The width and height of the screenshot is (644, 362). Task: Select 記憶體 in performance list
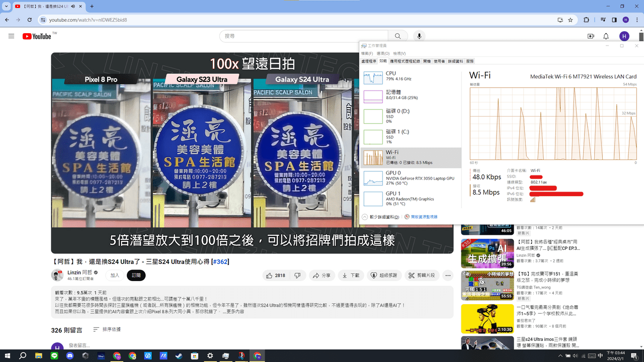(x=411, y=96)
